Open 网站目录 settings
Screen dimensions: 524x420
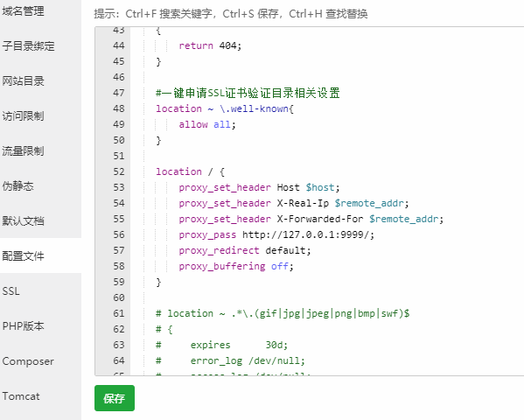(x=23, y=80)
